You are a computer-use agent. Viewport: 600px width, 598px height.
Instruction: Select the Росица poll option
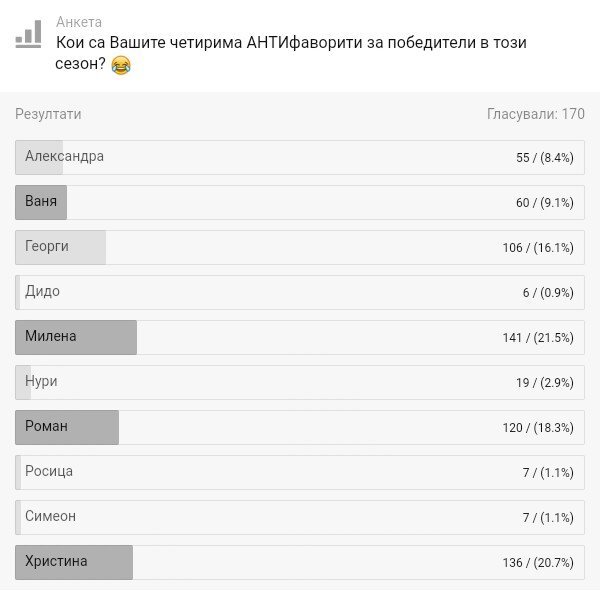[x=300, y=472]
